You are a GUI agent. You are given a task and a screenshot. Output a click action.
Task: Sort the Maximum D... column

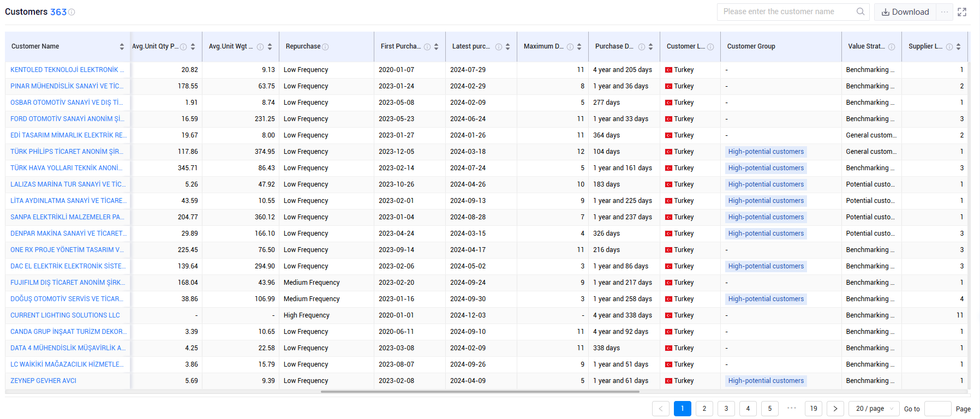(x=579, y=47)
